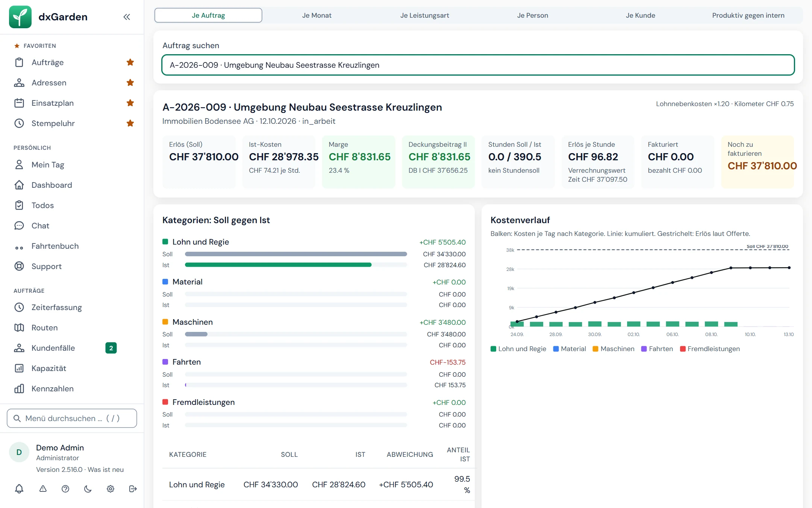
Task: Open Aufträge via its clipboard icon
Action: (19, 62)
